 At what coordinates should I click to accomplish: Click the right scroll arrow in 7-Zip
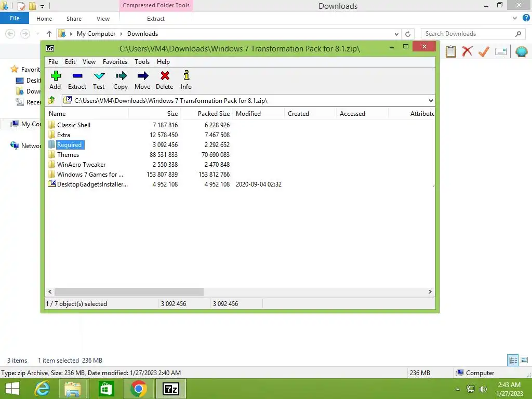click(x=430, y=292)
